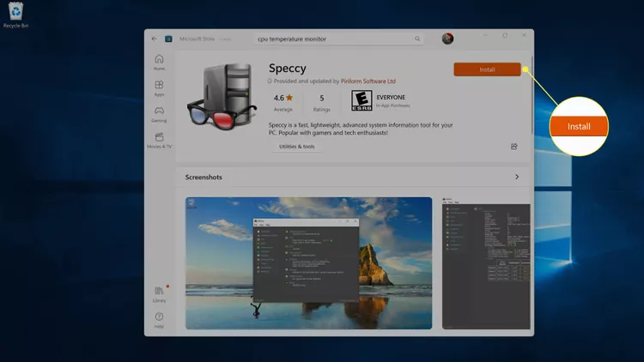Click the info icon beside Provided and updated by
Image resolution: width=644 pixels, height=362 pixels.
[270, 81]
